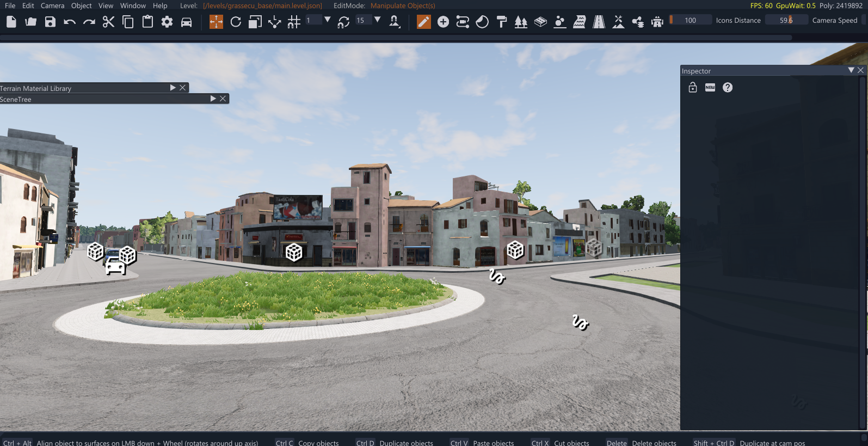Adjust the Camera Speed slider
868x446 pixels.
(x=786, y=20)
